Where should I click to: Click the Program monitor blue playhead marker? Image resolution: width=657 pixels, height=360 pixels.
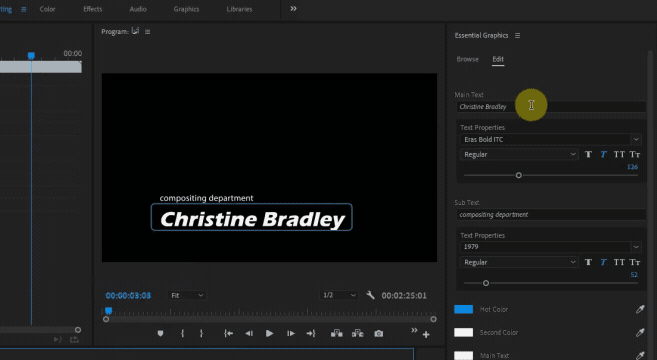109,311
